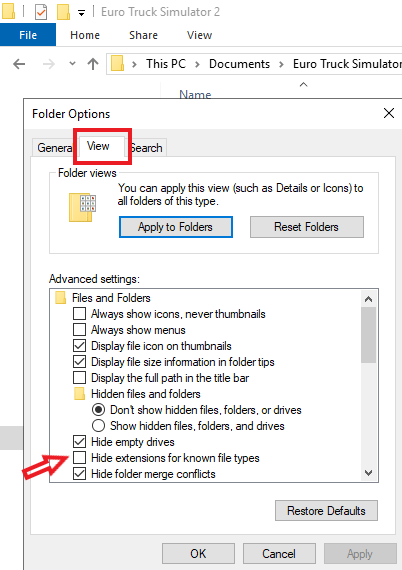Uncheck Hide empty drives
The width and height of the screenshot is (402, 570).
point(79,442)
